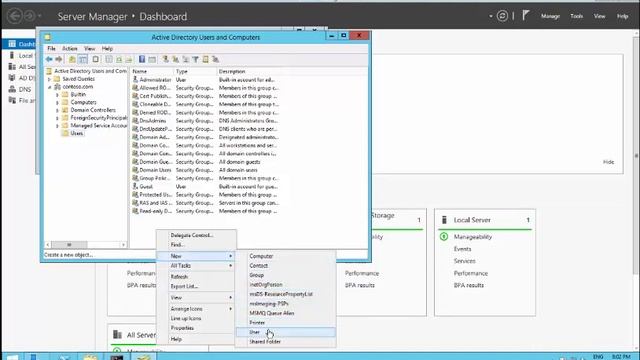Click the Name column header in ADUC list
This screenshot has height=360, width=640.
152,71
